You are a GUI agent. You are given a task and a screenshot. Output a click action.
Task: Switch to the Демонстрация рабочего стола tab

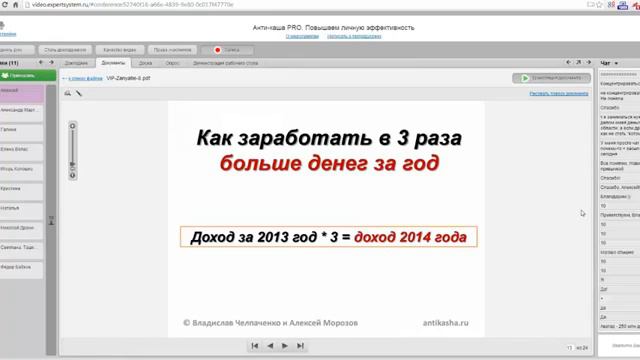(x=225, y=63)
